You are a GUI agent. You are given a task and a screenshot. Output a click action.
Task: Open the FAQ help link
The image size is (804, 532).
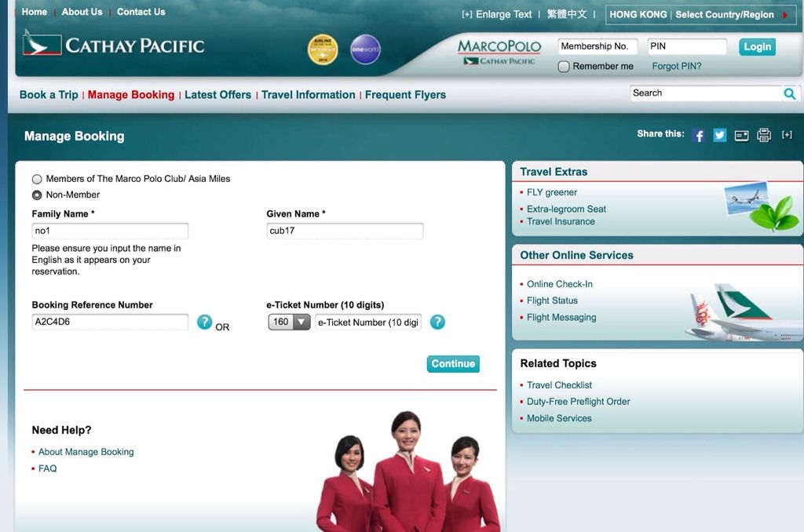48,468
